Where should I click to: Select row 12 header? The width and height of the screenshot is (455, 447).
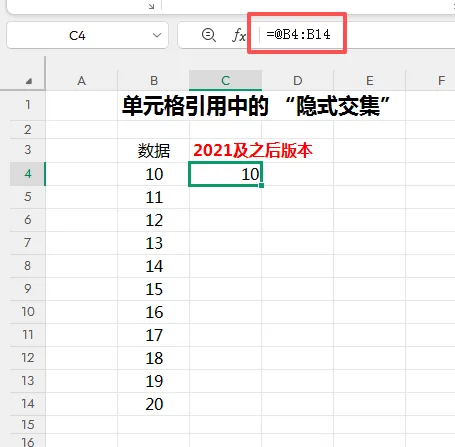pyautogui.click(x=28, y=358)
